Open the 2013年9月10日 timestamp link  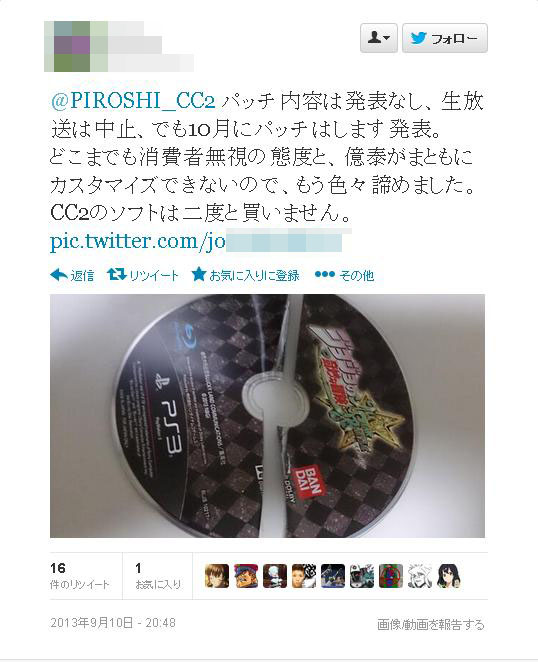tap(113, 623)
